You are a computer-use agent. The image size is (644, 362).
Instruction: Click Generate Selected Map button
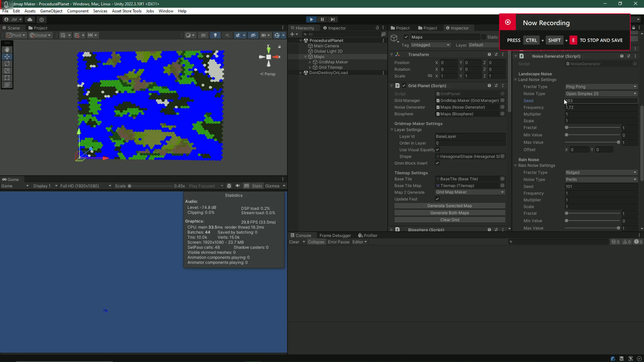[450, 206]
